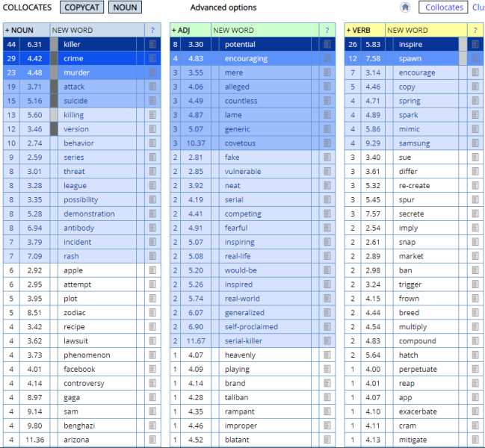Open context list icon for hatch row
485x448 pixels.
point(475,355)
